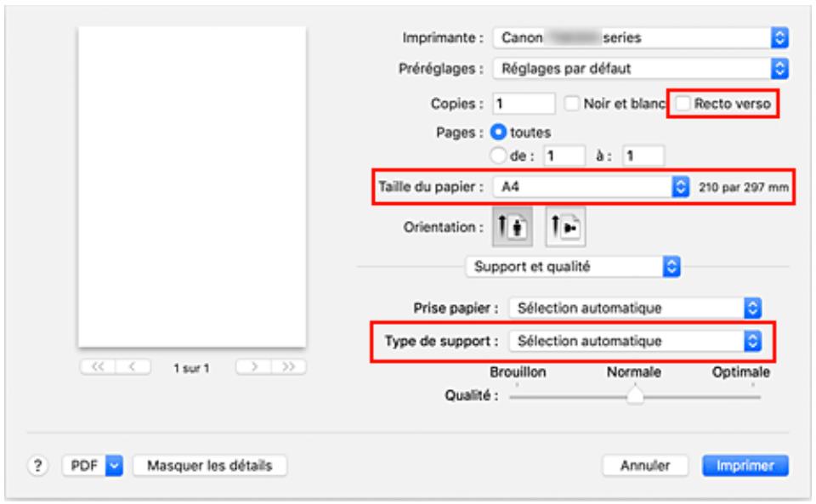Click the 'de' start page field
This screenshot has height=504, width=816.
pos(564,156)
